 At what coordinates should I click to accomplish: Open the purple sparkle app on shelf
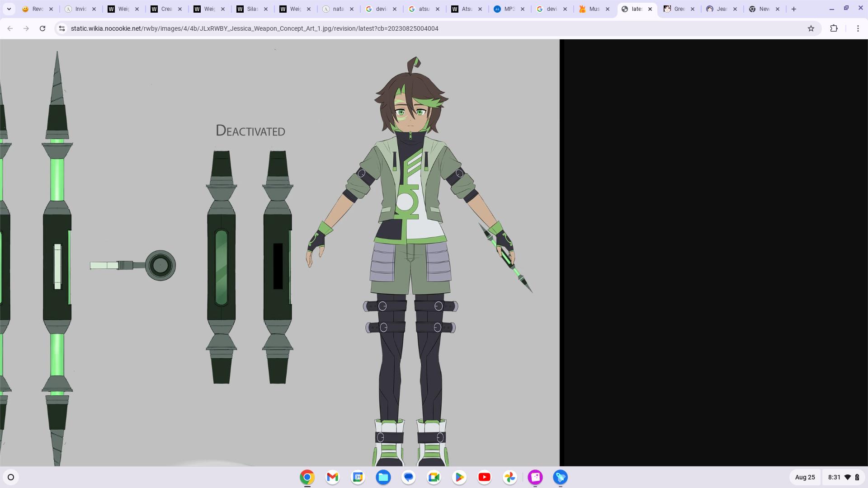pos(535,477)
